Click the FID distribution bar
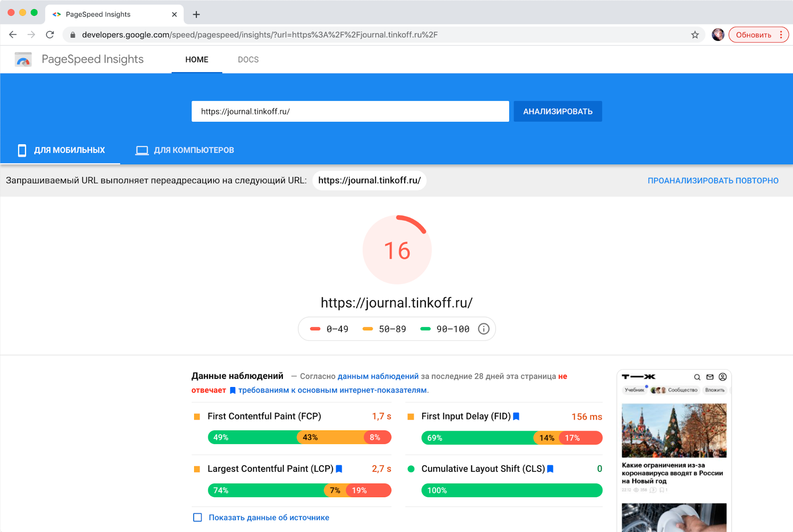Screen dimensions: 793x532 [512, 438]
